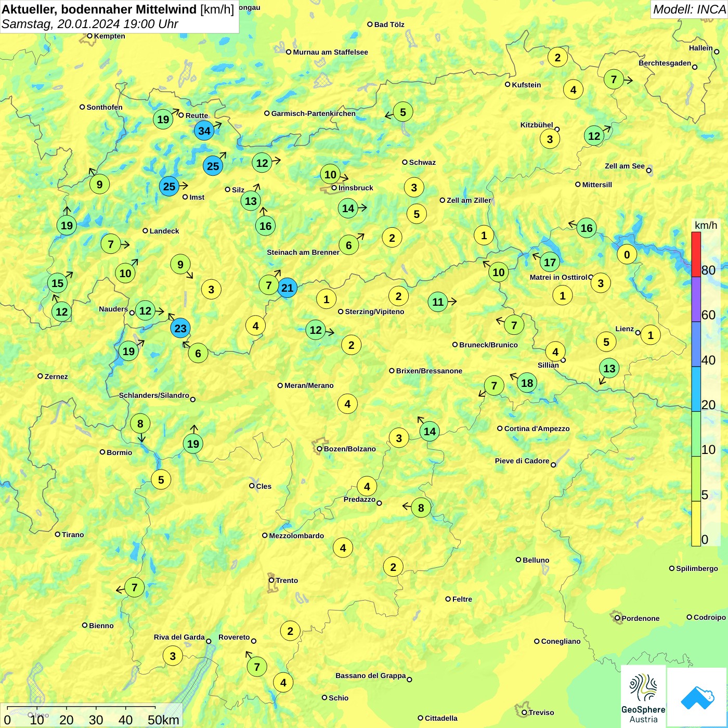Click the date Samstag, 20.01.2024 19:00 Uhr
This screenshot has width=728, height=728.
point(90,24)
